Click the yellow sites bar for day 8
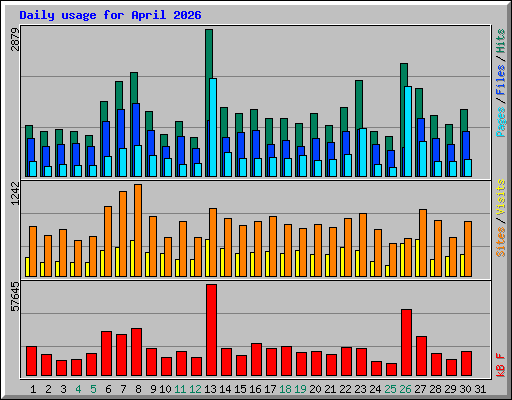The width and height of the screenshot is (512, 400). (x=132, y=258)
